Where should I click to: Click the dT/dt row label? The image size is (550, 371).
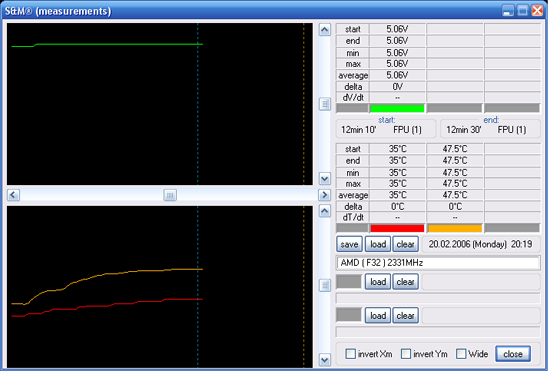click(353, 217)
